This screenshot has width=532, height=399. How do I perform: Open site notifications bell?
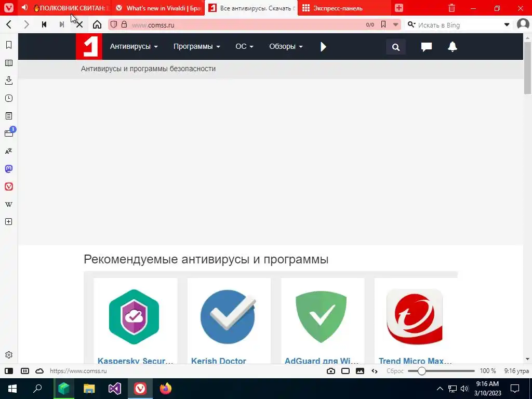453,47
